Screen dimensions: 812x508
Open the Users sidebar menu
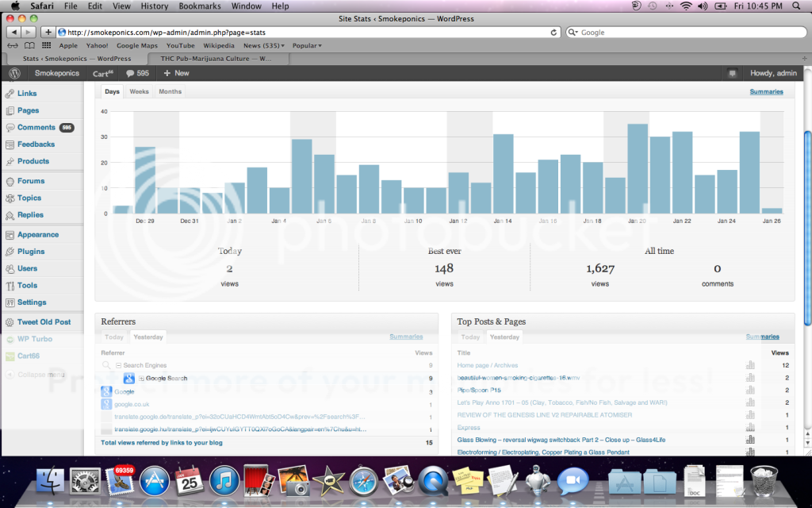pyautogui.click(x=28, y=268)
